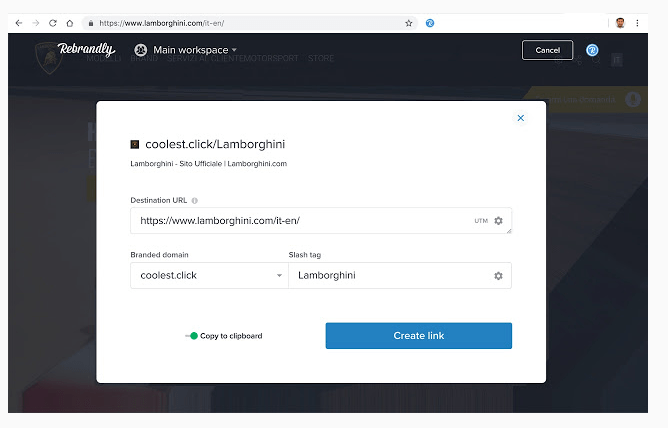
Task: Click the Create link button
Action: pos(419,336)
